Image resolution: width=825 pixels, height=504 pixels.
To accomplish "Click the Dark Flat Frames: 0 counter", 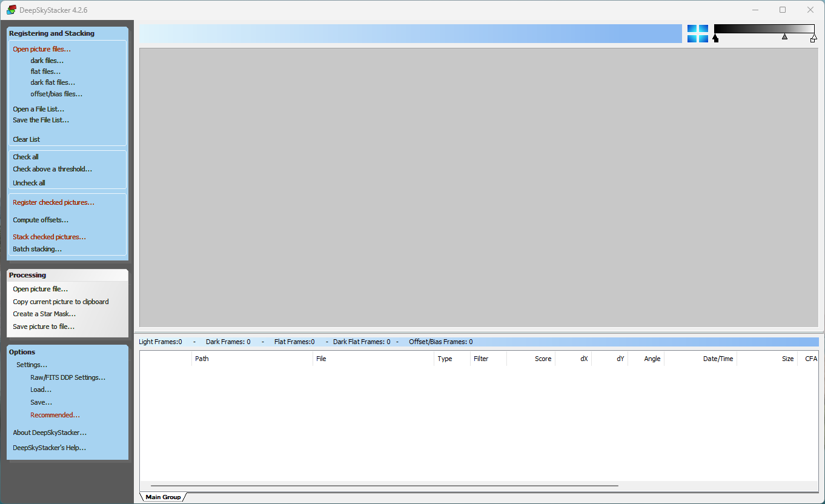I will click(362, 342).
